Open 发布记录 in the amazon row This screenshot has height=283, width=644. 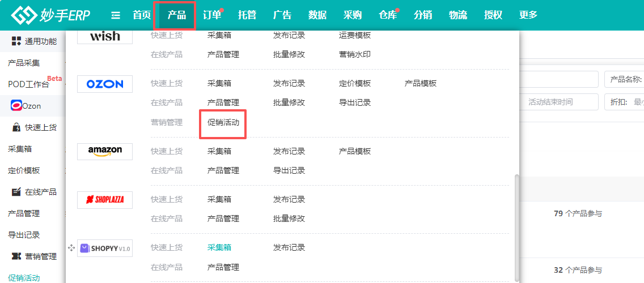289,151
